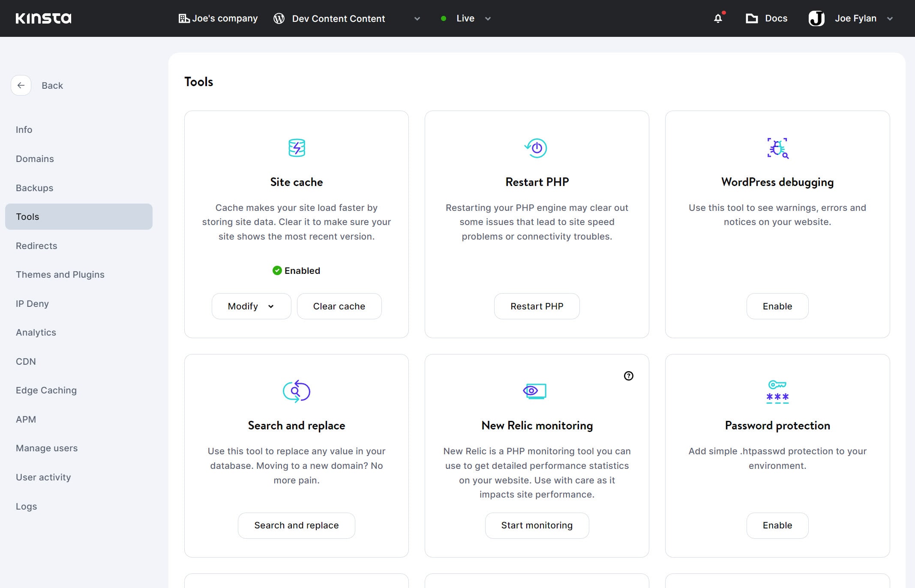915x588 pixels.
Task: Click the Kinsta logo
Action: point(43,18)
